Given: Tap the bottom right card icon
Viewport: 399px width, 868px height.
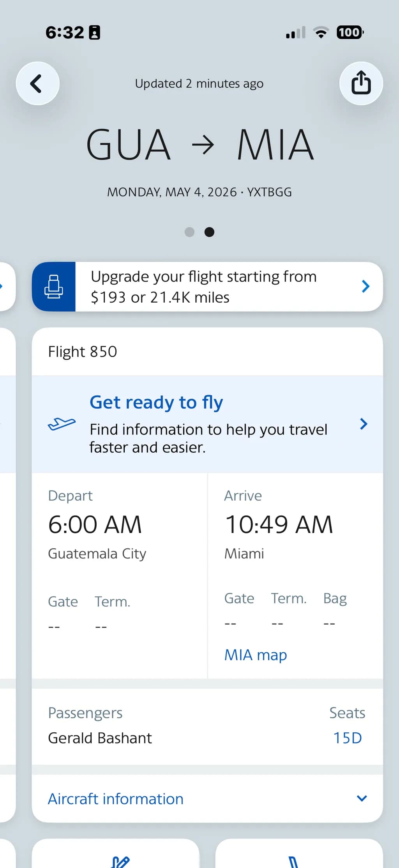Looking at the screenshot, I should coord(299,853).
